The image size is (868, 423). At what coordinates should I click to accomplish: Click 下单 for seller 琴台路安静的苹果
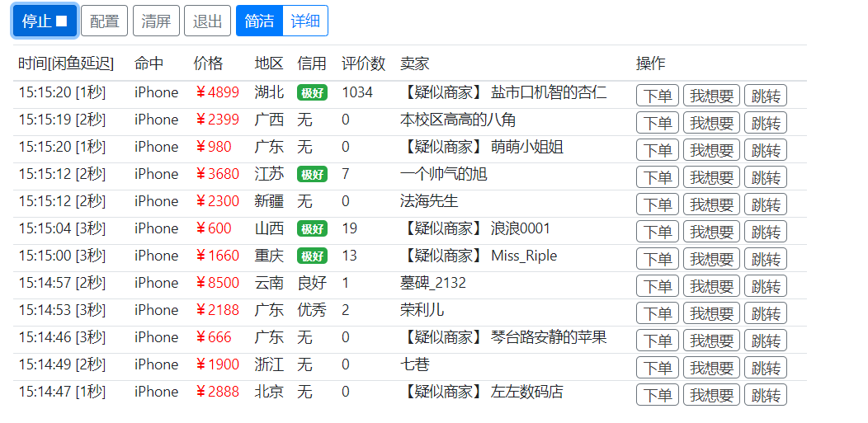point(657,340)
